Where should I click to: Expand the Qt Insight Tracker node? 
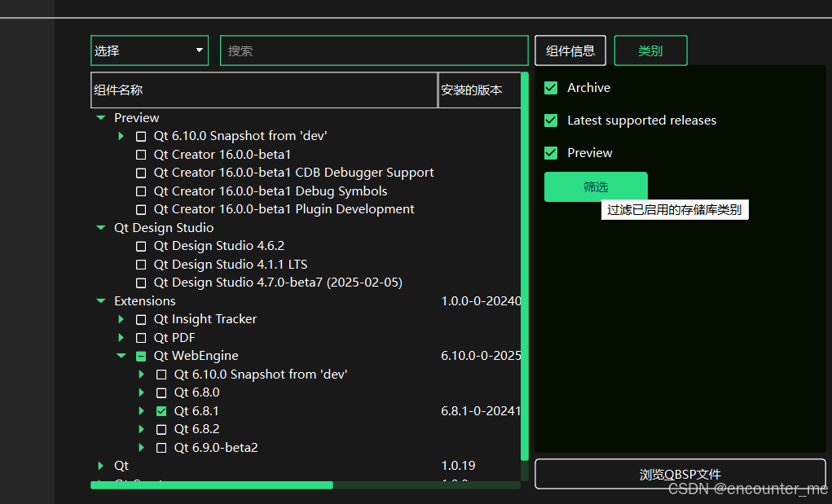coord(121,319)
